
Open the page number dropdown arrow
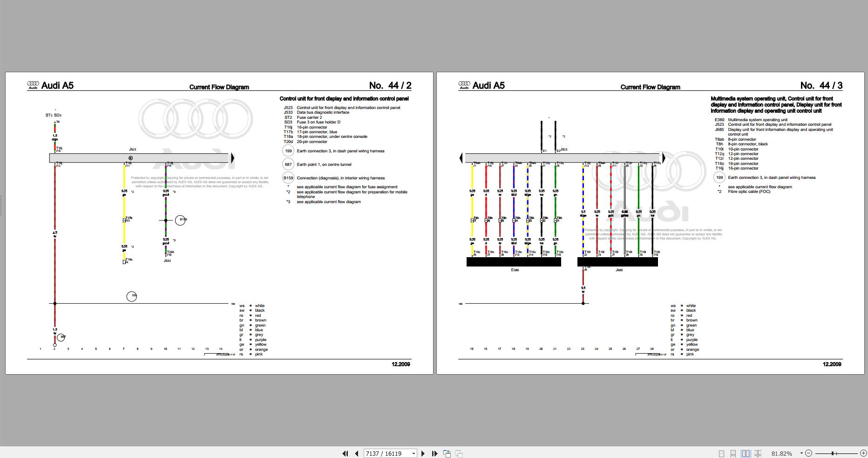tap(414, 453)
